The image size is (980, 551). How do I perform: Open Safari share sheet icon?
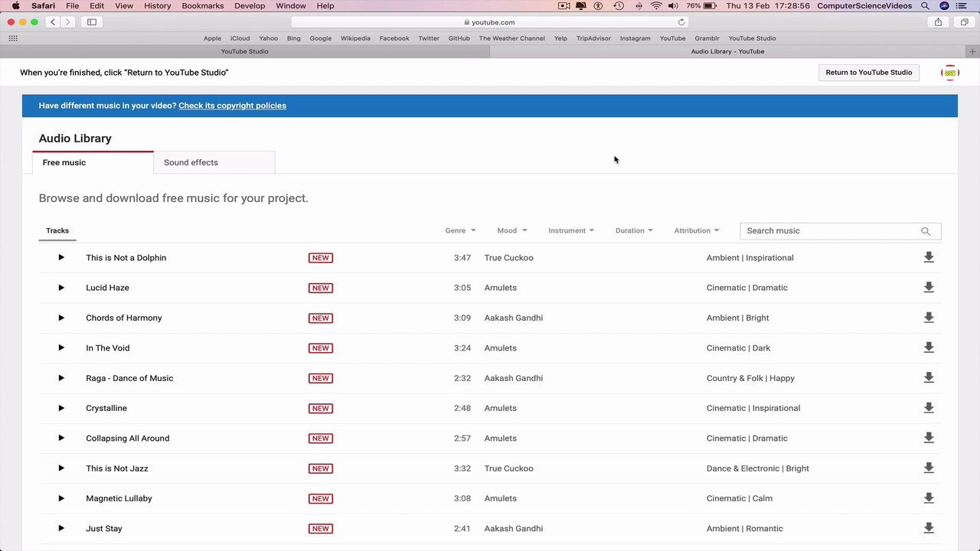coord(938,22)
